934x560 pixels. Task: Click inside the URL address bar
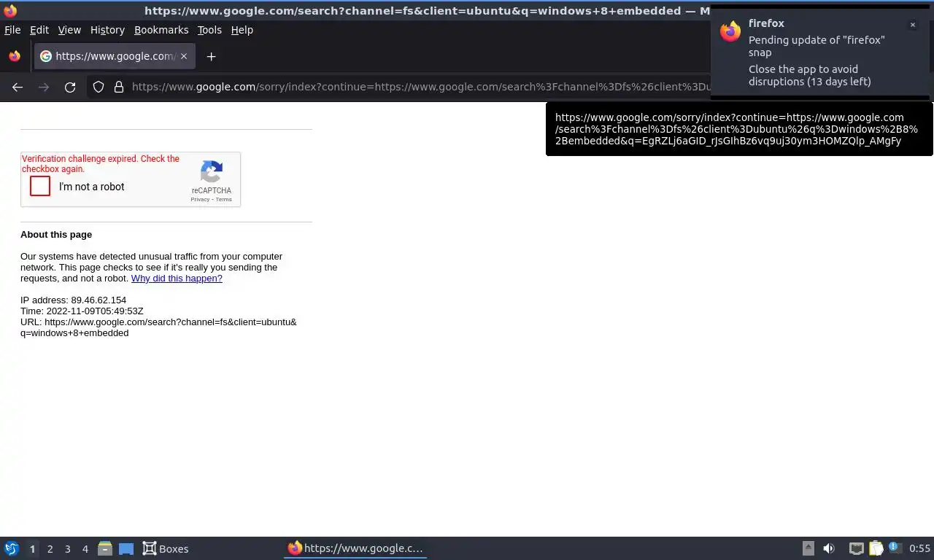click(x=420, y=87)
